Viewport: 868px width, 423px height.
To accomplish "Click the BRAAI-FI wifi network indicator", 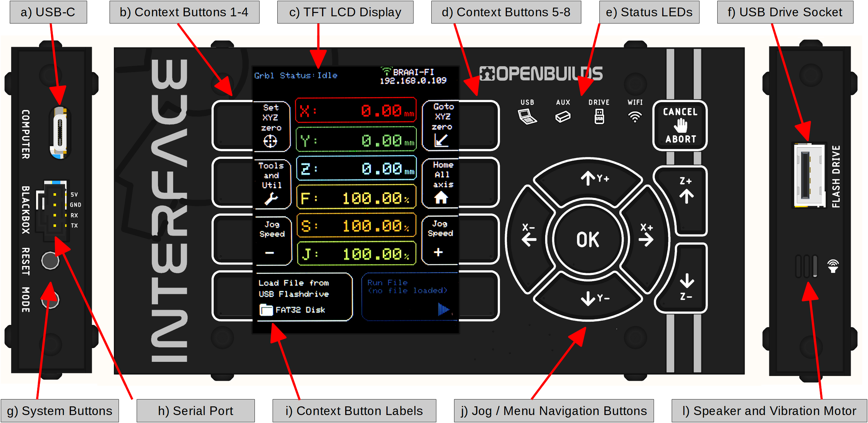I will [x=408, y=72].
